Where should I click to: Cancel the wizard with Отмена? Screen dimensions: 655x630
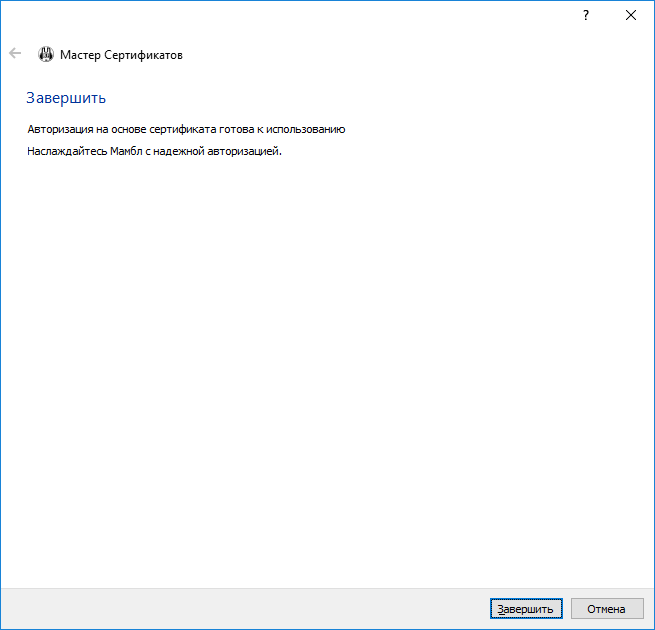[606, 609]
